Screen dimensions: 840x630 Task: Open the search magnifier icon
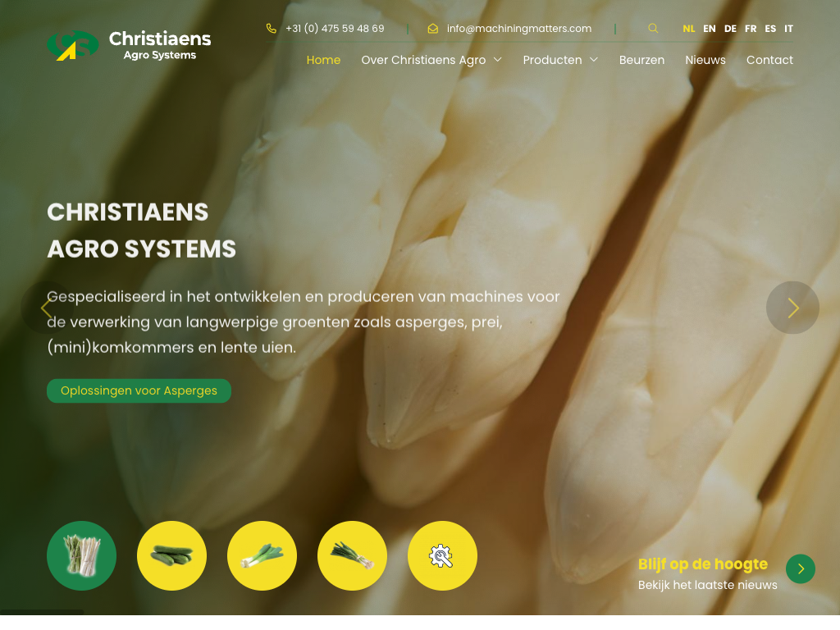pyautogui.click(x=652, y=29)
